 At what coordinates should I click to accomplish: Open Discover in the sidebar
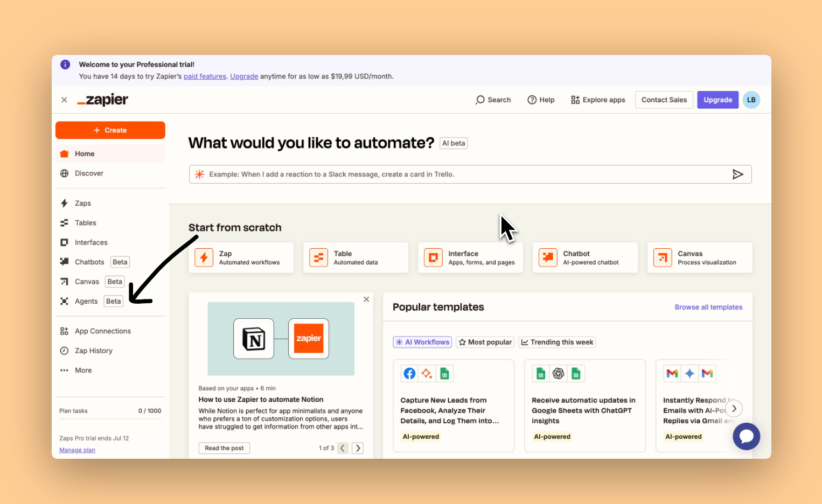pyautogui.click(x=110, y=173)
